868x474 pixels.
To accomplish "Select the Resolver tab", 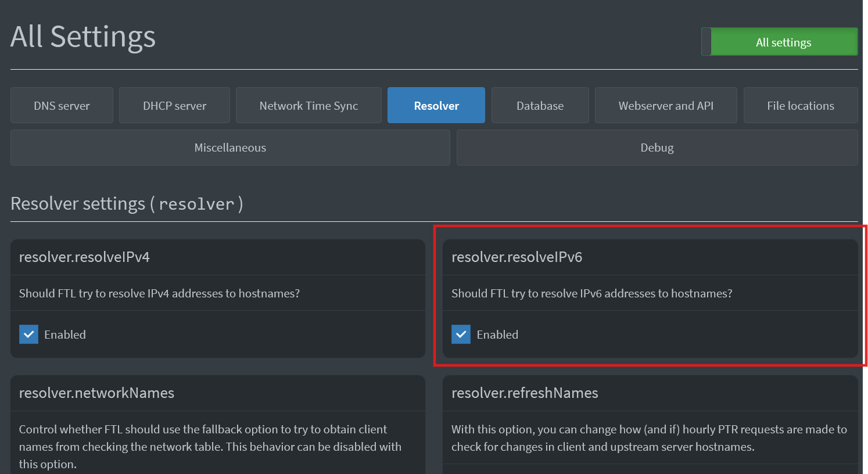I will click(436, 105).
